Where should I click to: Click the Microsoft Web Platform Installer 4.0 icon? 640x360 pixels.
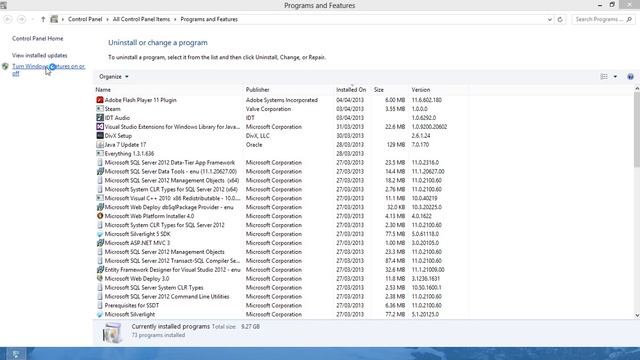[x=100, y=216]
